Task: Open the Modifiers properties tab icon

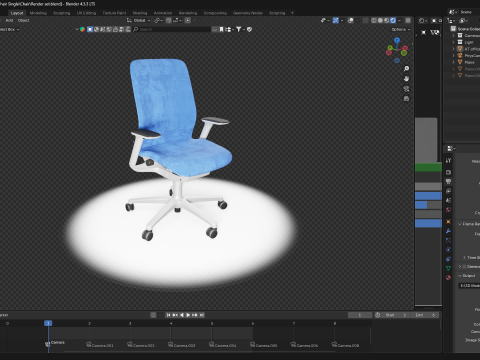Action: 448,231
